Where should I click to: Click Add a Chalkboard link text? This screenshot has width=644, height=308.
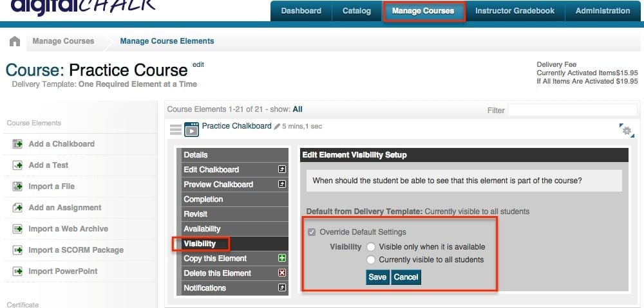pyautogui.click(x=62, y=144)
